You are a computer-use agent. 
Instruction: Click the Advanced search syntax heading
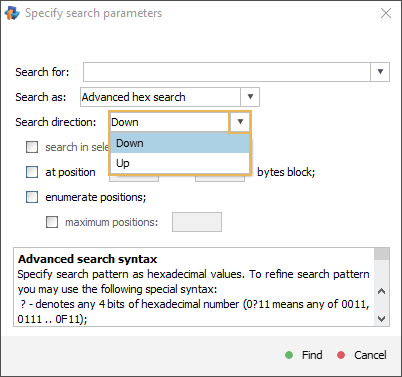[x=87, y=259]
